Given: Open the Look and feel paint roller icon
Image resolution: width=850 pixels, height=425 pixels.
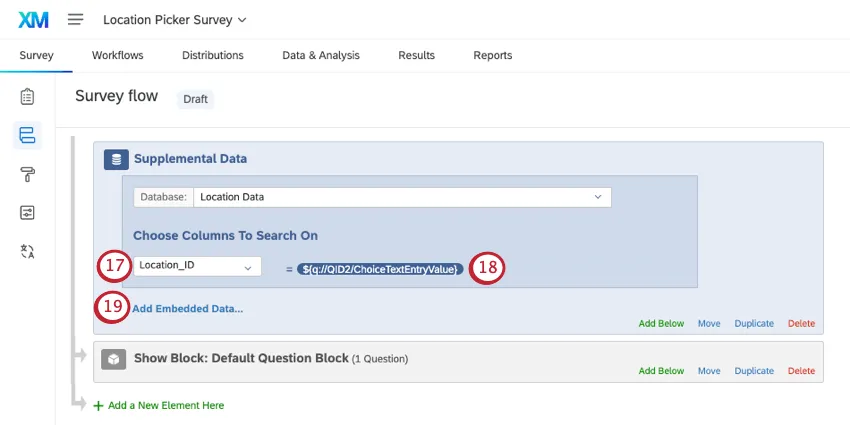Looking at the screenshot, I should click(x=27, y=174).
